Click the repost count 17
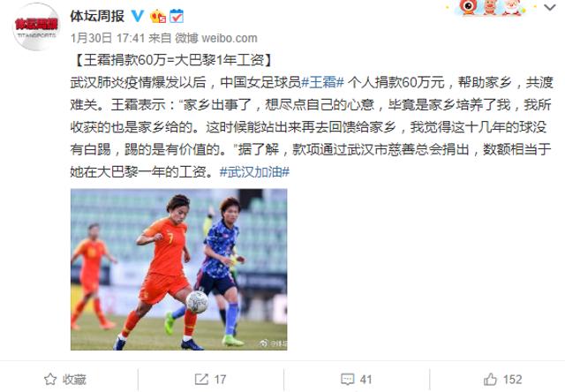The width and height of the screenshot is (565, 392). pos(220,380)
